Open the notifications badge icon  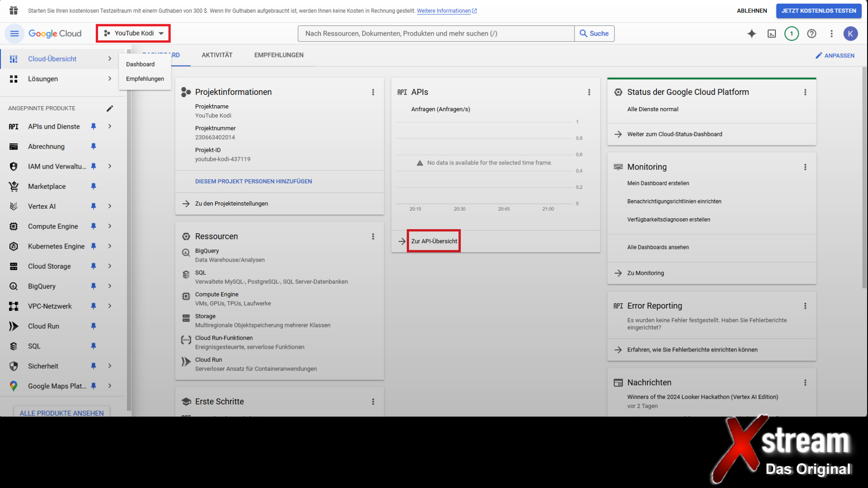coord(792,33)
